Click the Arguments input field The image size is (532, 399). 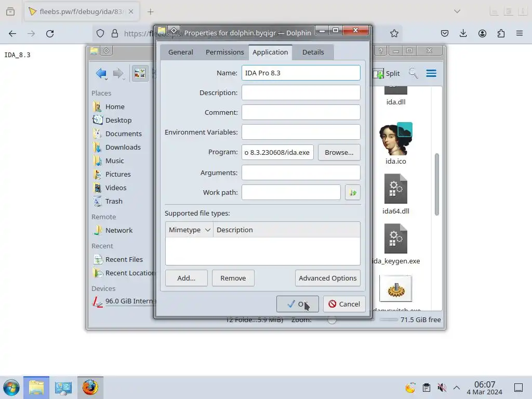pos(301,172)
